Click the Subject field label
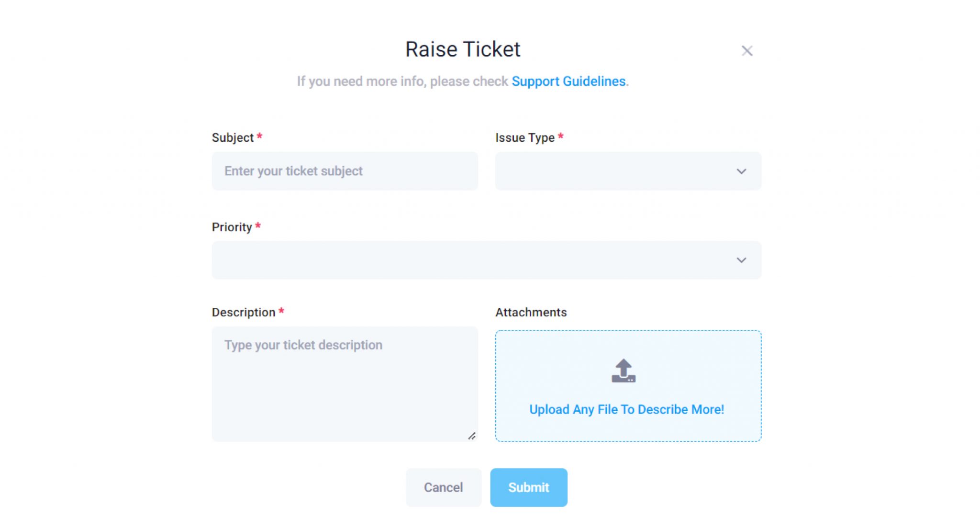980x529 pixels. tap(233, 138)
